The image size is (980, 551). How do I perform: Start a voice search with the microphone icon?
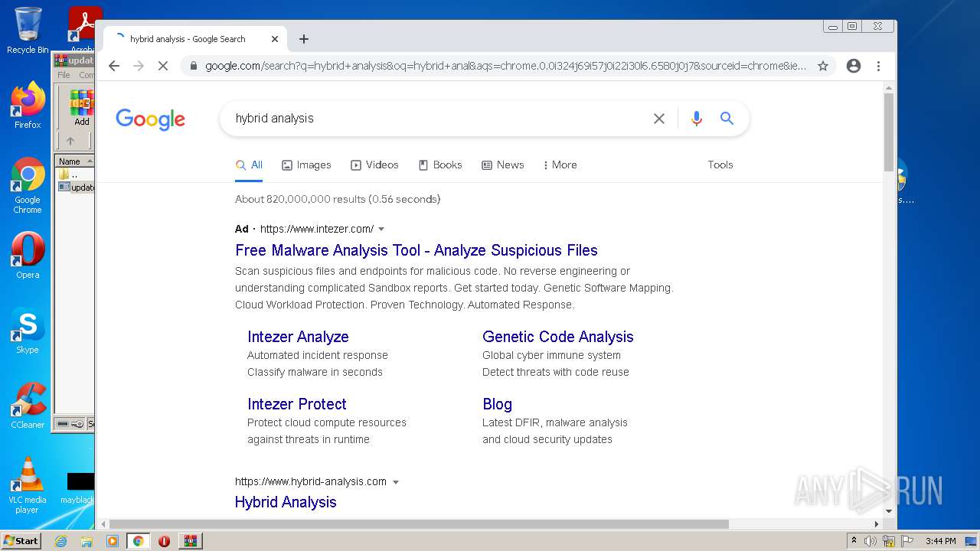pos(696,119)
